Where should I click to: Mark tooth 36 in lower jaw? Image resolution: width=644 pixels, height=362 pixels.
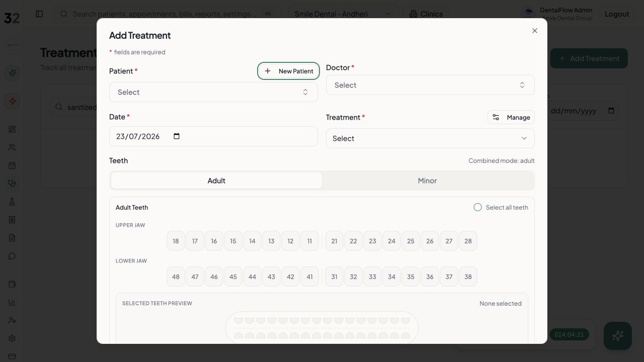point(430,277)
